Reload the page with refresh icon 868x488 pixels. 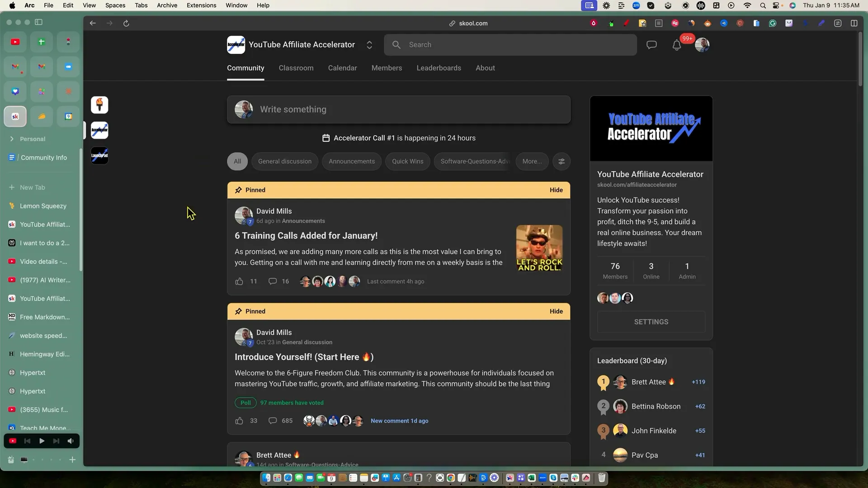tap(126, 23)
